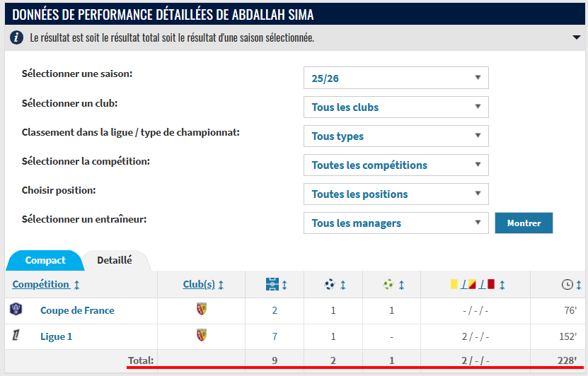588x376 pixels.
Task: Open the season dropdown showing 25/26
Action: click(396, 78)
